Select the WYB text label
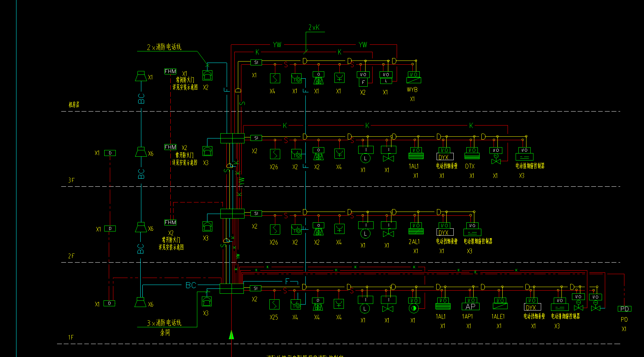This screenshot has height=357, width=644. (412, 90)
